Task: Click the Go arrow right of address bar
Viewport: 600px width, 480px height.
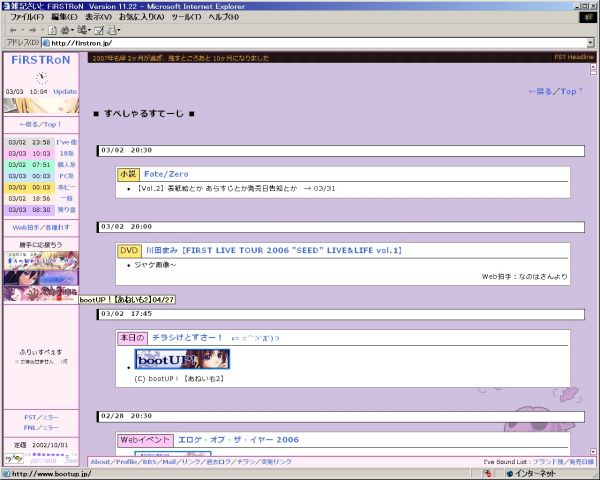Action: (x=591, y=43)
